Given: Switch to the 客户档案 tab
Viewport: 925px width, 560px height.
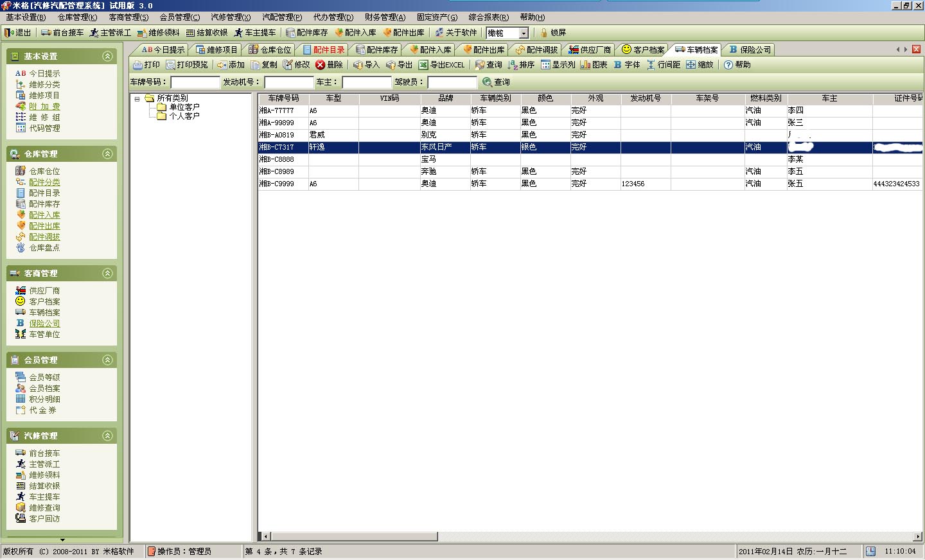Looking at the screenshot, I should point(643,49).
